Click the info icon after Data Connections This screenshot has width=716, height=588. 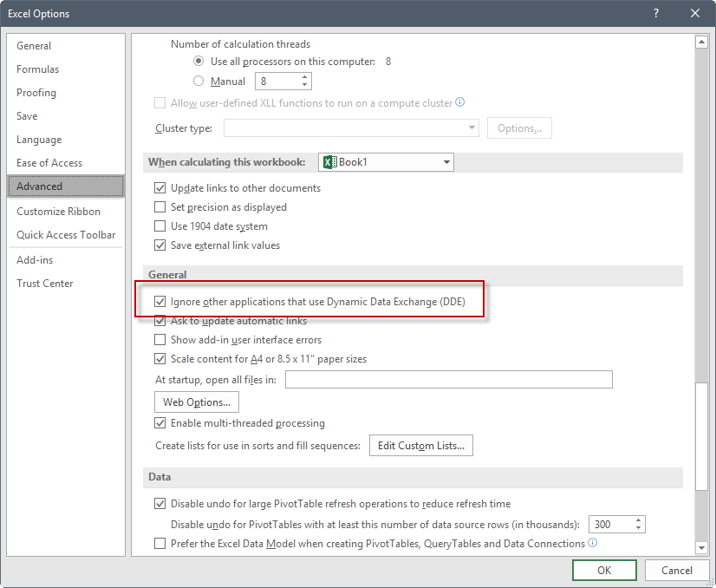(x=592, y=543)
